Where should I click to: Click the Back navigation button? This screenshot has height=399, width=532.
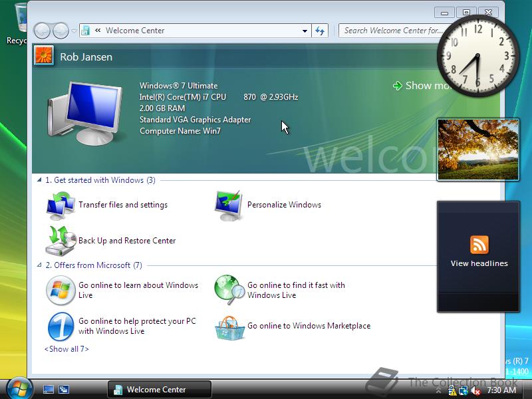click(43, 31)
